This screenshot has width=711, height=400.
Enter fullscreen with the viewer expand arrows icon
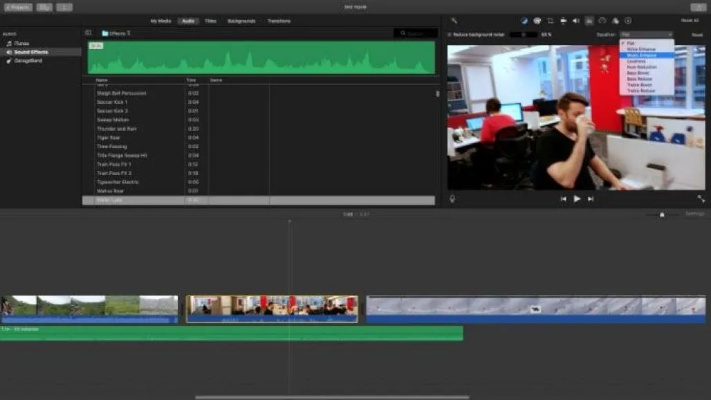click(700, 198)
